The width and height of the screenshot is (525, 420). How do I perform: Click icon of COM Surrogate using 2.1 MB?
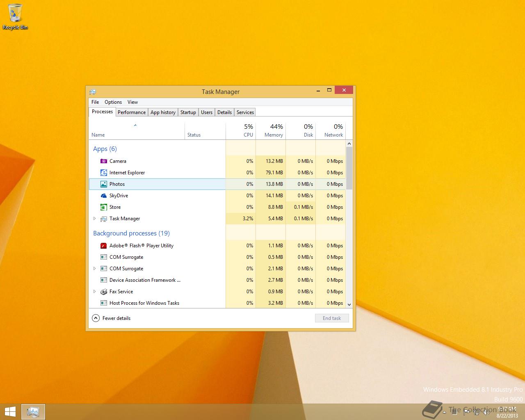click(104, 269)
